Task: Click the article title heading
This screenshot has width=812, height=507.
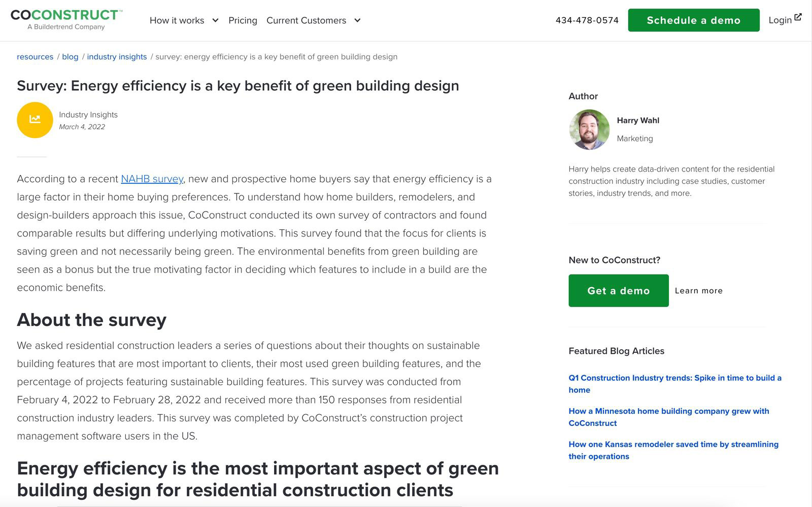Action: (x=238, y=85)
